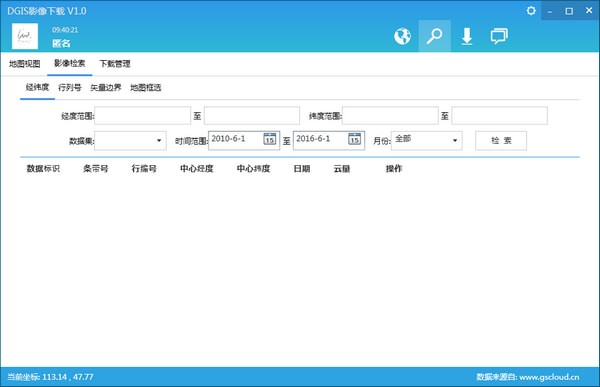Click the 检索 search button
Image resolution: width=600 pixels, height=387 pixels.
click(x=501, y=140)
